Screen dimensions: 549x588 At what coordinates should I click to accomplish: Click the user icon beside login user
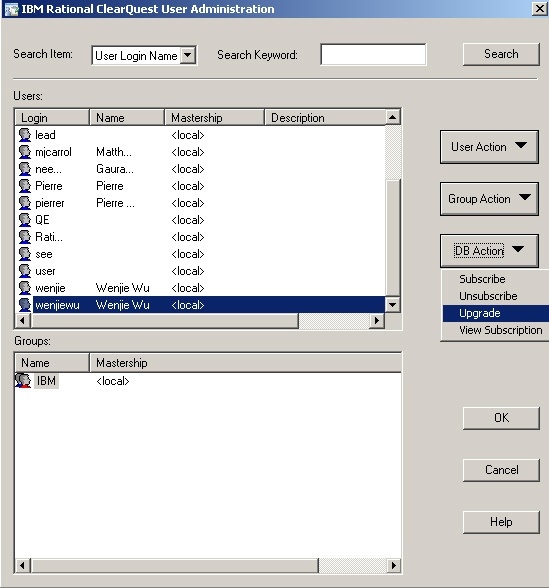[25, 271]
